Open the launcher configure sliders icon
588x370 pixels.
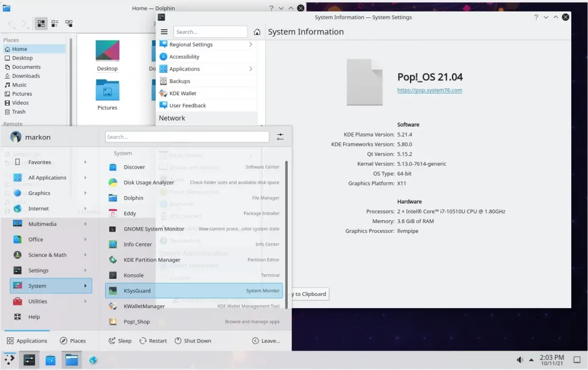coord(280,137)
